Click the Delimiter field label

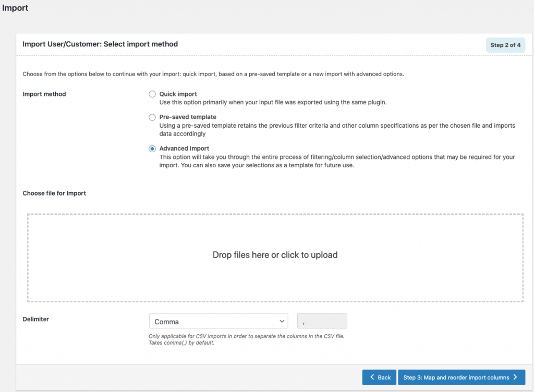click(x=36, y=319)
